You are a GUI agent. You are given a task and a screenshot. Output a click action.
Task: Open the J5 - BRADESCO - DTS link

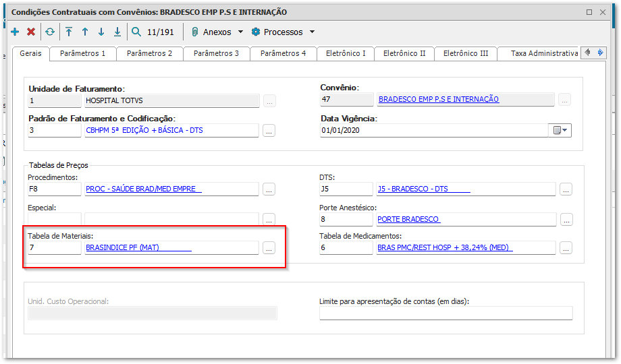point(424,189)
